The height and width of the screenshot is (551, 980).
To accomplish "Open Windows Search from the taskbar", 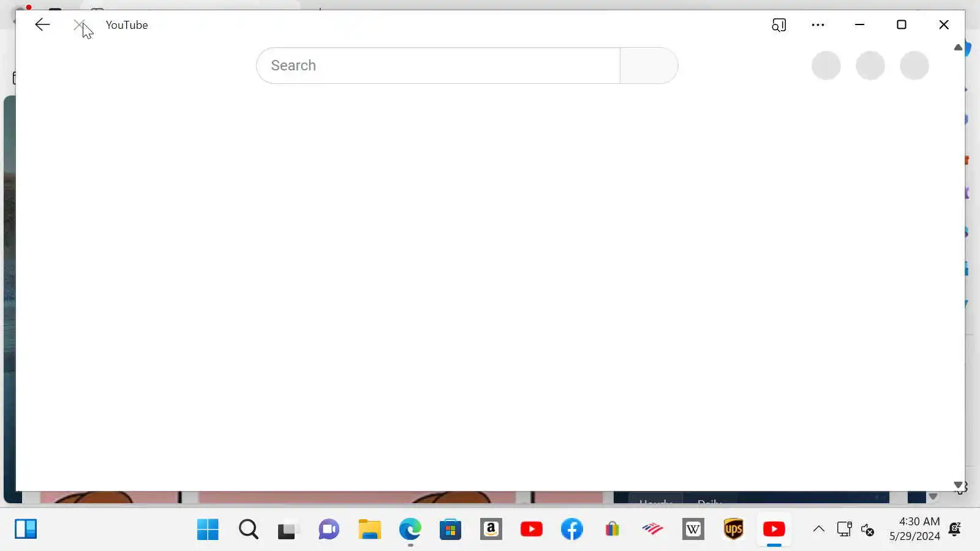I will pyautogui.click(x=249, y=529).
